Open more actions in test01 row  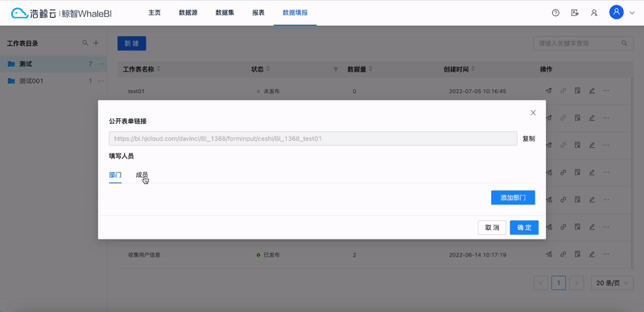tap(606, 91)
